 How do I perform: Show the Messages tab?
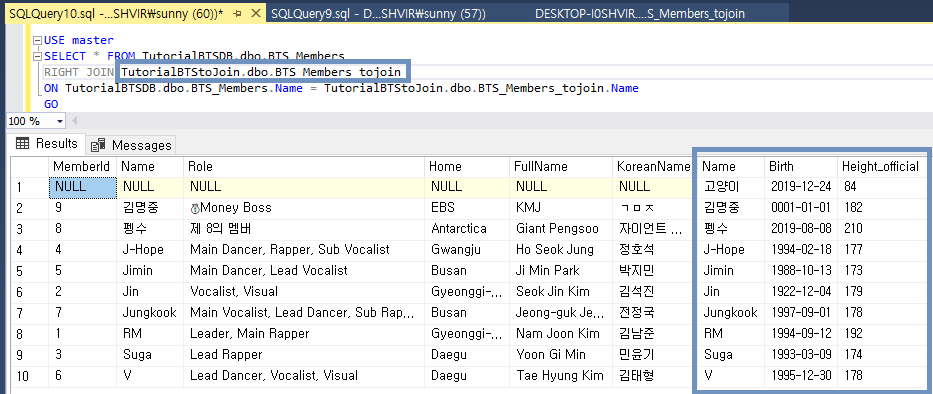[132, 145]
